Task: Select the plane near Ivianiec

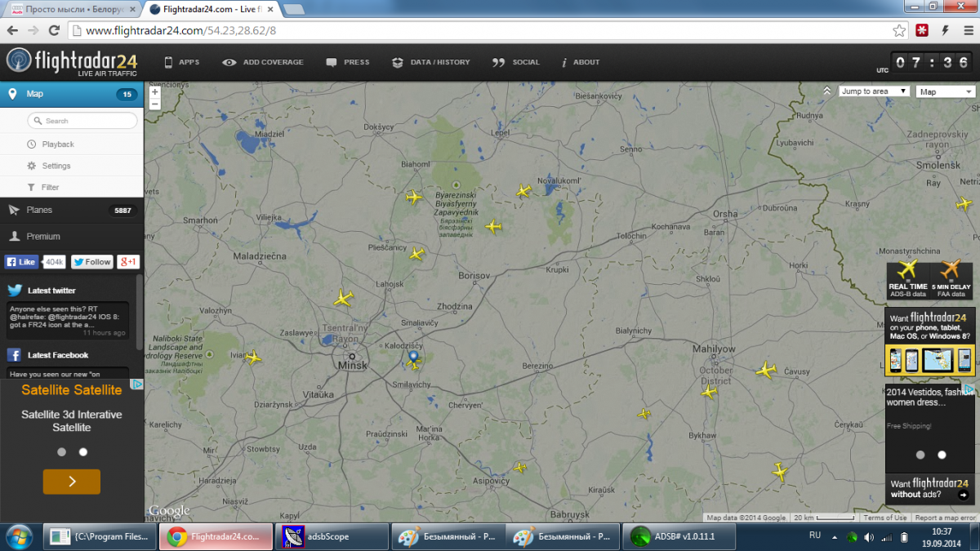Action: pyautogui.click(x=254, y=357)
